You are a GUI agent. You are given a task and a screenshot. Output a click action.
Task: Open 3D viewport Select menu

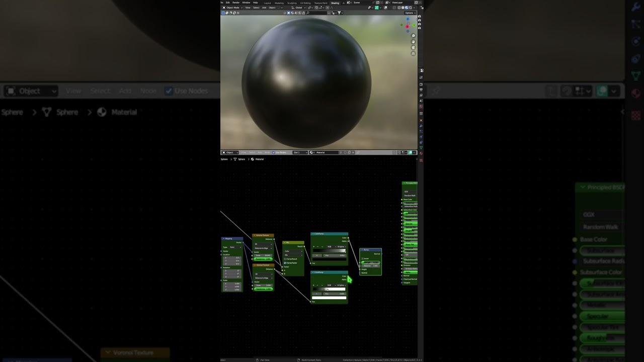pos(256,8)
